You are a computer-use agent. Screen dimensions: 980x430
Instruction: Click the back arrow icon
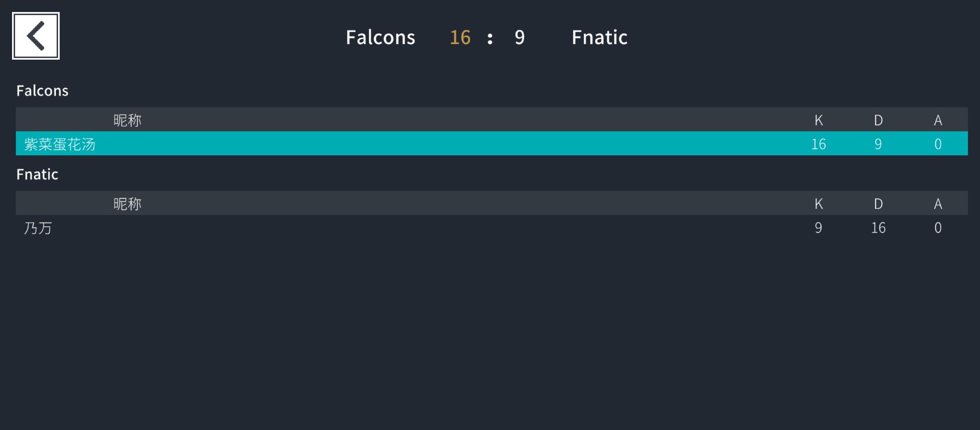[x=36, y=36]
